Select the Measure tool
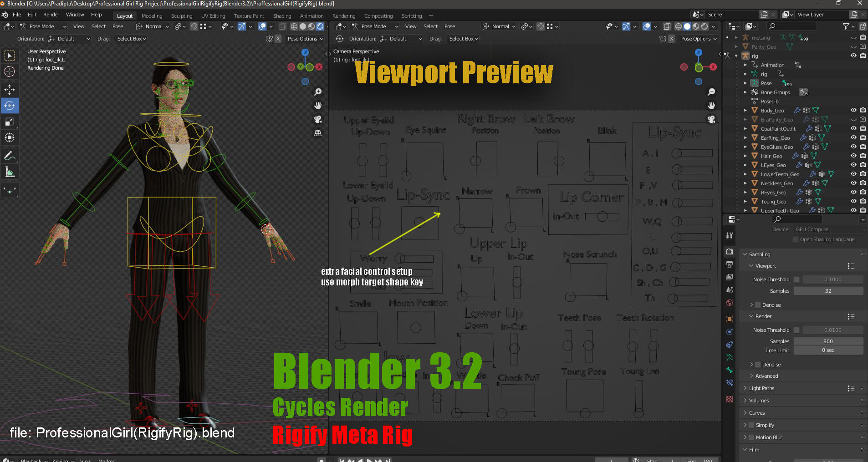 click(10, 172)
